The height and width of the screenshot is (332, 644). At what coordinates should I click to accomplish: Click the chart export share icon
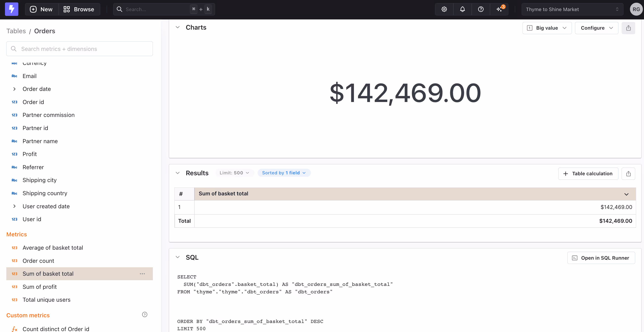pos(628,28)
